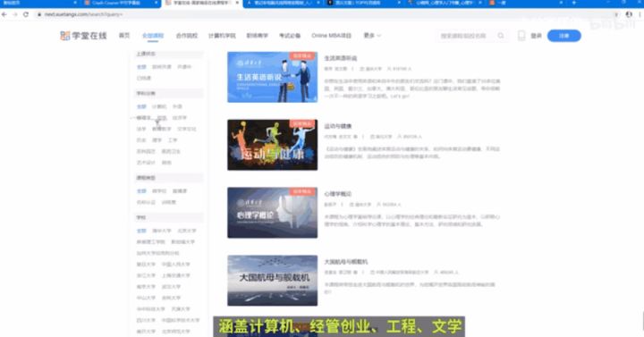
Task: Filter school by 复旦大学
Action: (146, 265)
